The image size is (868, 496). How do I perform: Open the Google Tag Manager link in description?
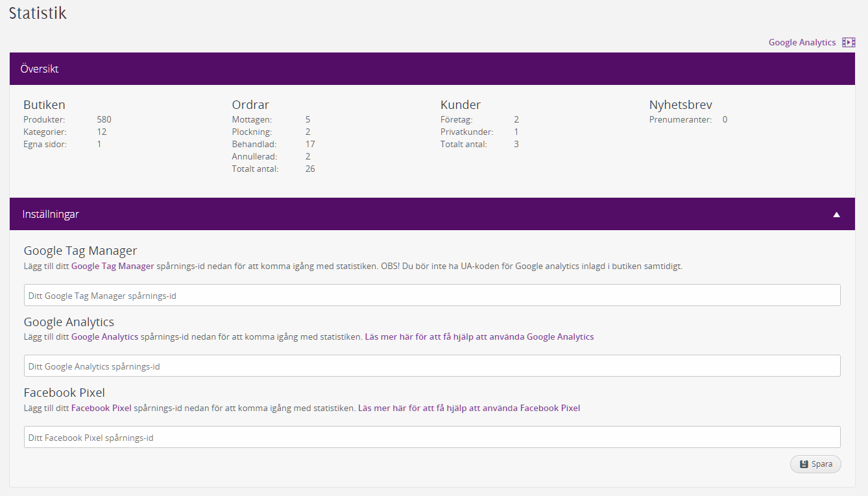click(113, 266)
